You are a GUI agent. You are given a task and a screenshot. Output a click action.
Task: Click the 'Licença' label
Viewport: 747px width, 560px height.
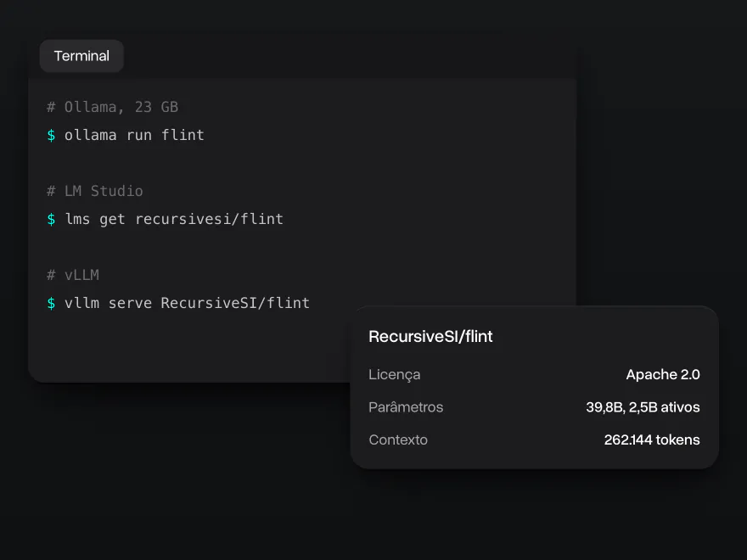pyautogui.click(x=395, y=375)
